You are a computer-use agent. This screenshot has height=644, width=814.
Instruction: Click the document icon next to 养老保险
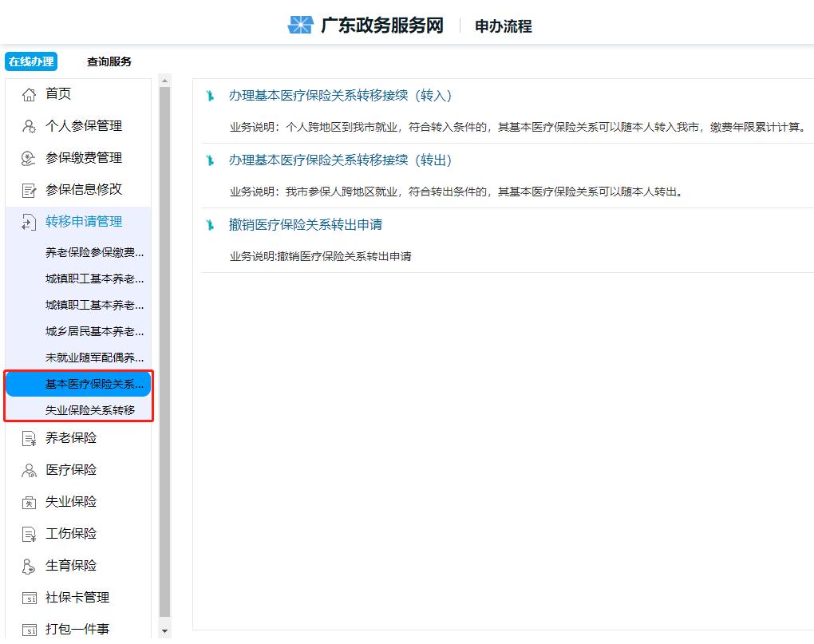tap(28, 437)
